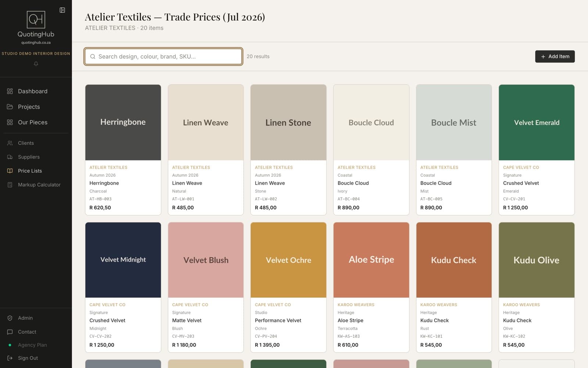The image size is (588, 368).
Task: Click the Our Pieces grid icon
Action: click(10, 122)
